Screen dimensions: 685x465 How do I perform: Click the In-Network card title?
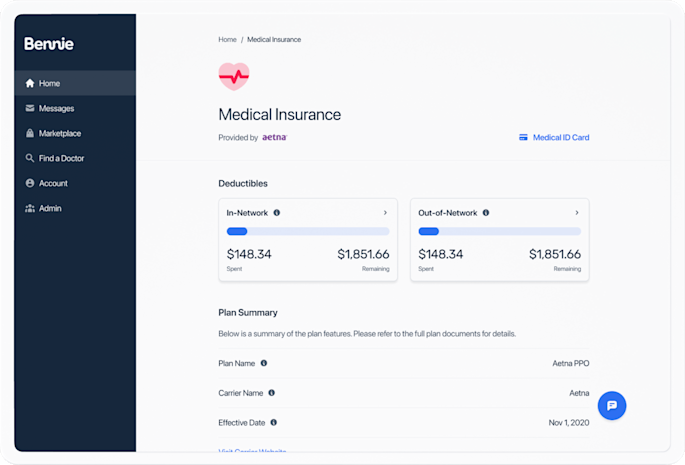(247, 213)
